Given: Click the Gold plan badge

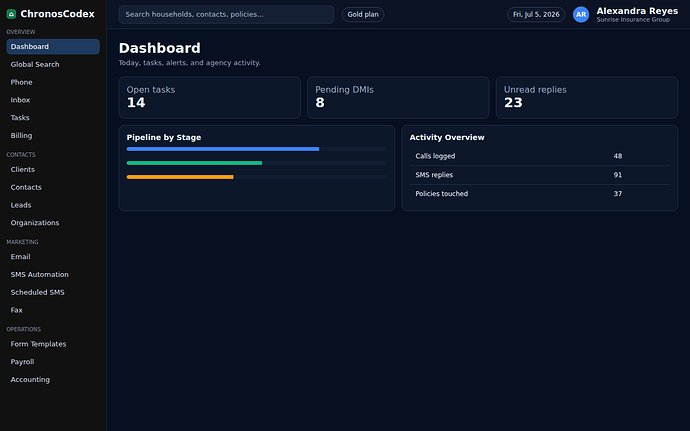Looking at the screenshot, I should click(x=363, y=15).
